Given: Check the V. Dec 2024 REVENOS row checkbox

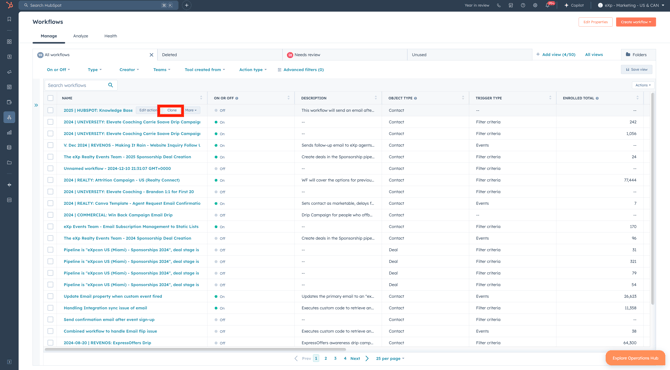Looking at the screenshot, I should [50, 145].
